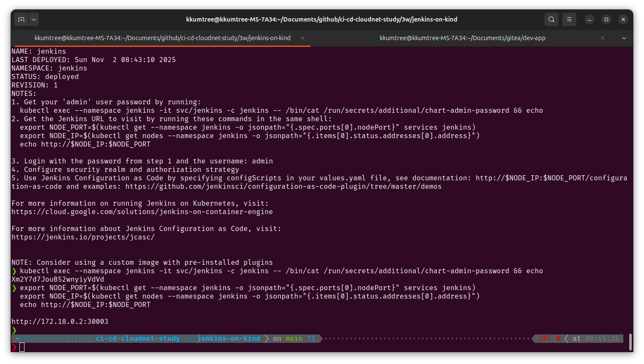Click the 'NAMESPACE: jenkins' line
The width and height of the screenshot is (644, 364).
pyautogui.click(x=49, y=68)
